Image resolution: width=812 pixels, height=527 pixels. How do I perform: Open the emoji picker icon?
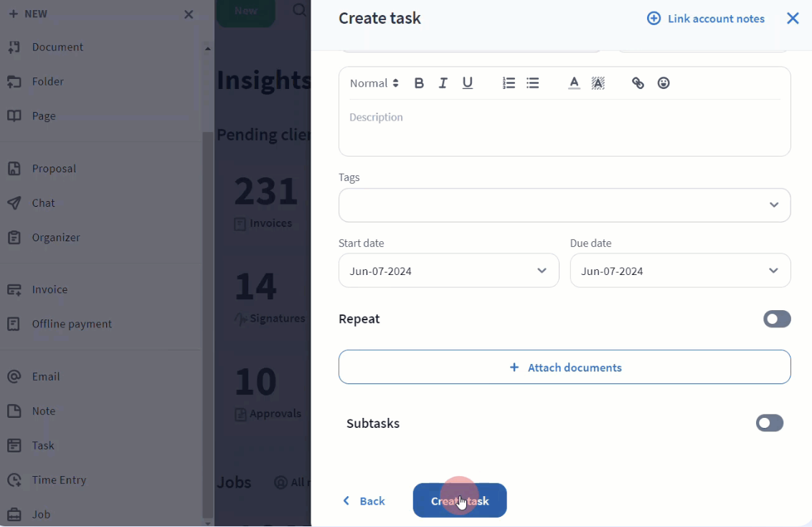[664, 83]
